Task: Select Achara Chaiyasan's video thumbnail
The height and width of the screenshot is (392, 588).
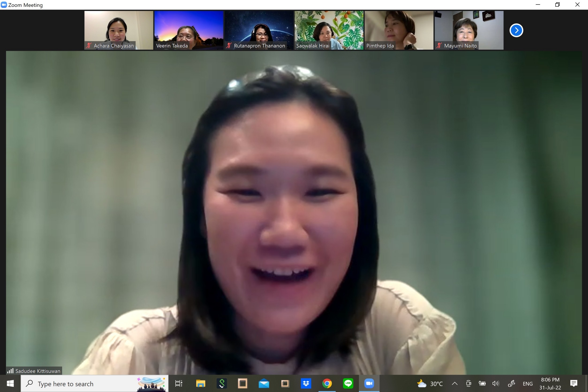Action: point(118,30)
